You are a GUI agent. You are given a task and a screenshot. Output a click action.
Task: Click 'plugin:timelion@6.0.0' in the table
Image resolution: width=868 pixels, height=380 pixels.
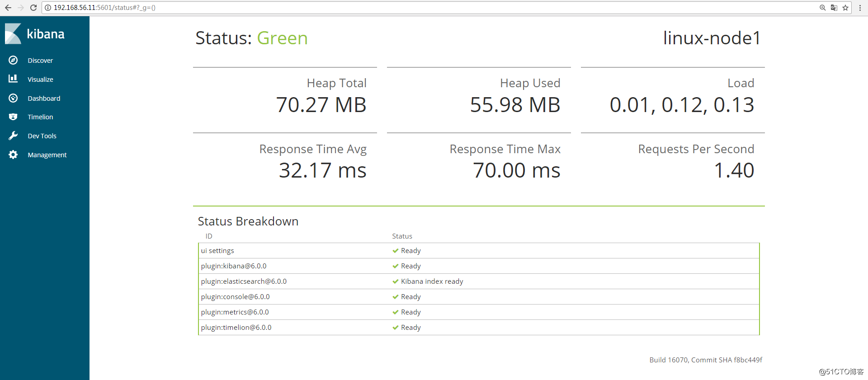[236, 328]
